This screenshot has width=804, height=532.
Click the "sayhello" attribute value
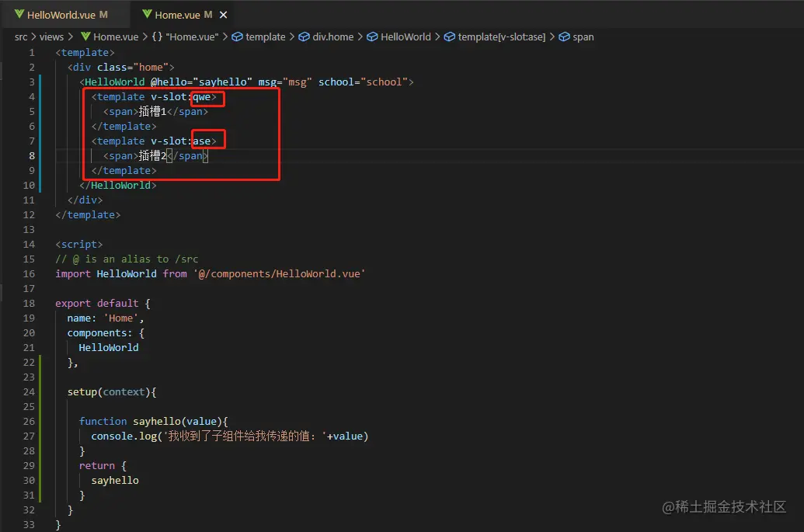tap(222, 82)
